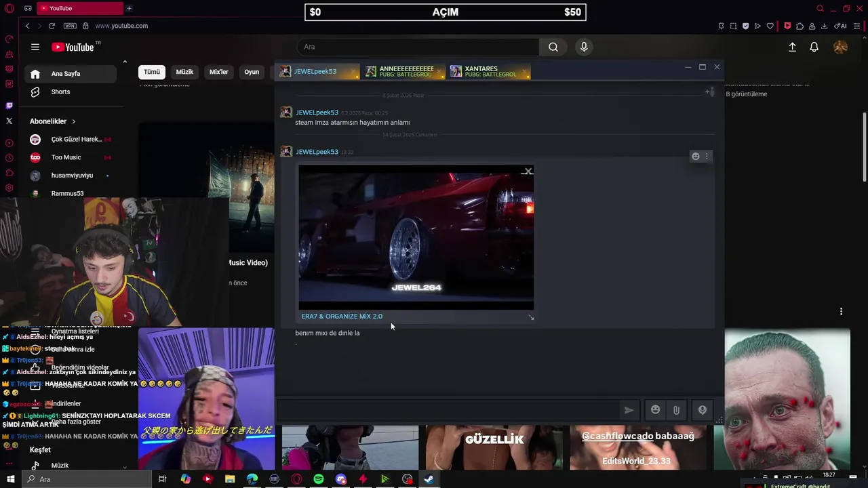The image size is (868, 488).
Task: Open Steam from the taskbar
Action: pos(429,479)
